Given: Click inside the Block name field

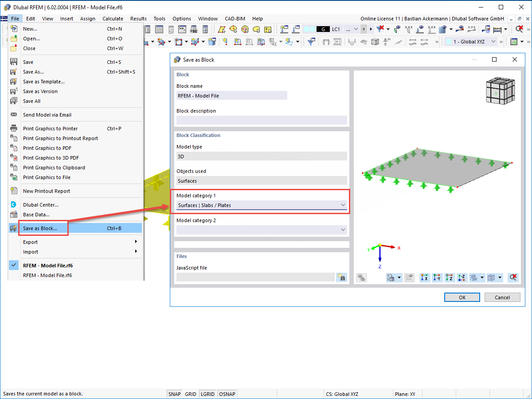Looking at the screenshot, I should (231, 95).
